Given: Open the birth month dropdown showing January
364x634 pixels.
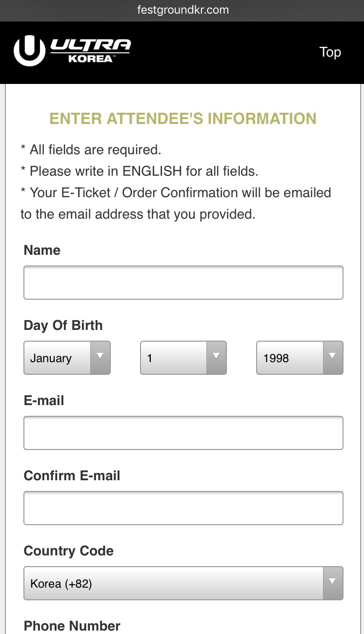Looking at the screenshot, I should (67, 358).
